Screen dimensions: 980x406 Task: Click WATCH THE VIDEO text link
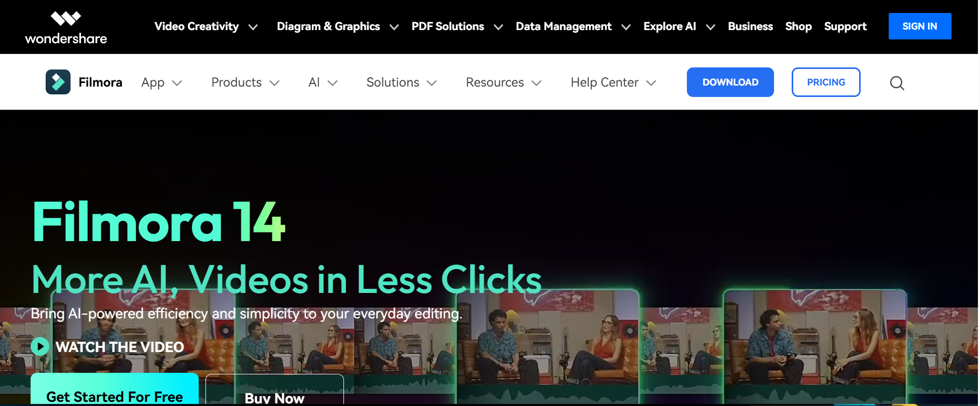point(120,347)
